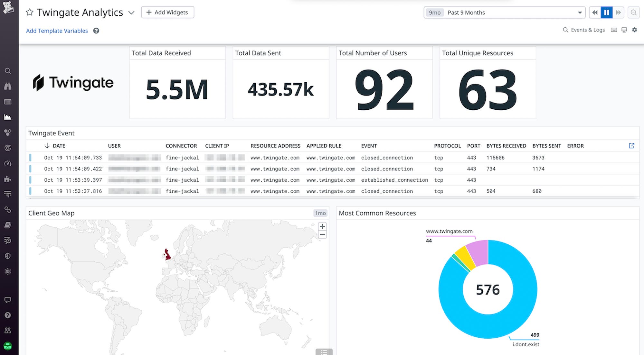This screenshot has width=644, height=355.
Task: Open Integrations via the puzzle piece icon
Action: 8,179
